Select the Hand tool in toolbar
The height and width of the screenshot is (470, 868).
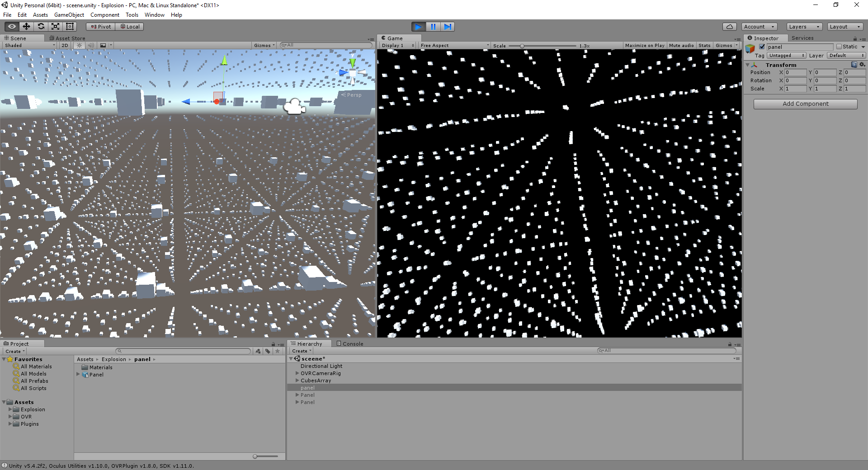(x=12, y=27)
